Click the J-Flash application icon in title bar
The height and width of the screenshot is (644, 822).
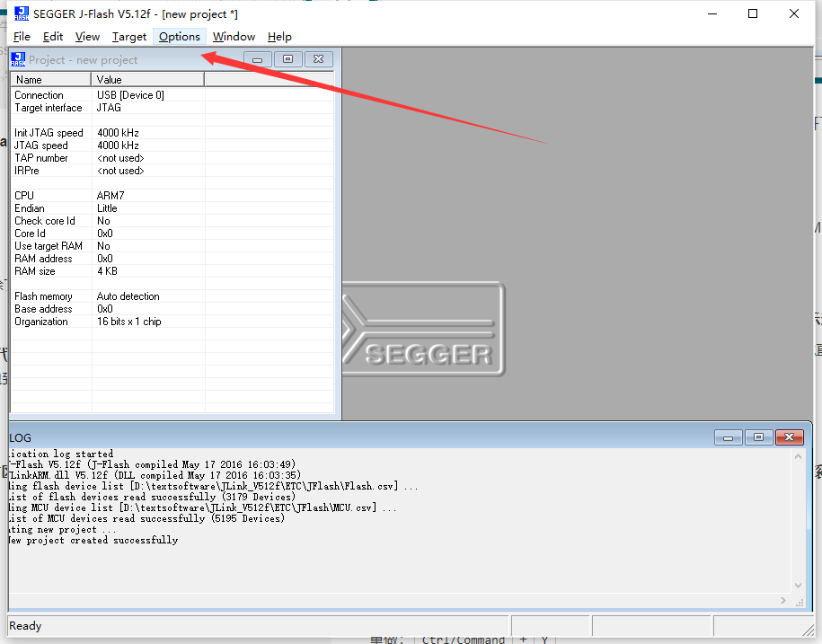(x=22, y=13)
